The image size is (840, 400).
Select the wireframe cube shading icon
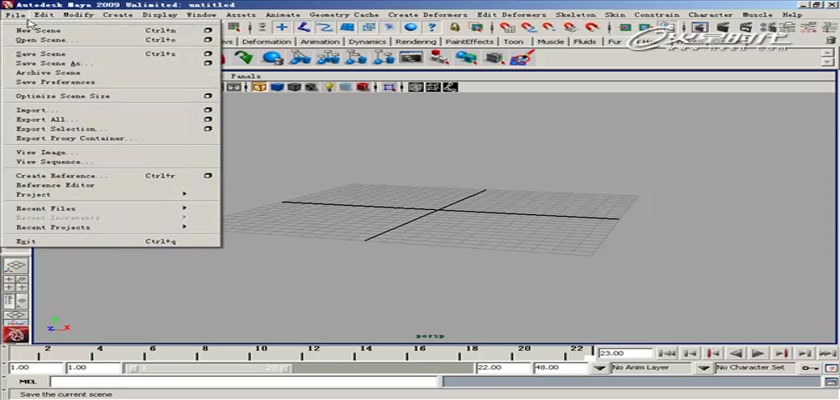coord(259,87)
